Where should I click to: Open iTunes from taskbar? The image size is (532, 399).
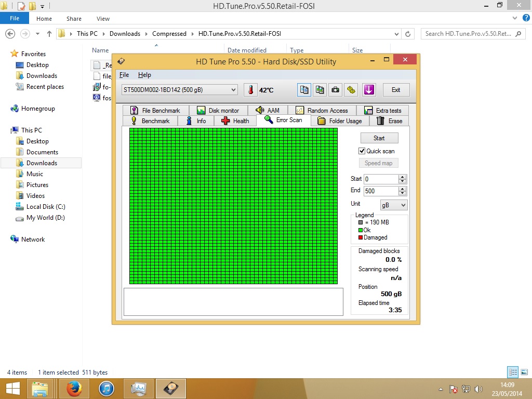pos(106,389)
